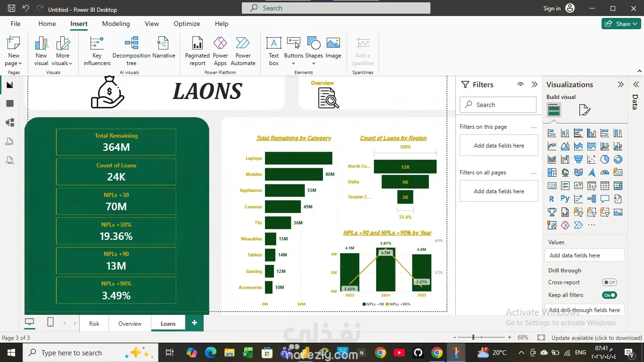Screen dimensions: 644x362
Task: Open the Help ribbon tab
Action: 222,24
